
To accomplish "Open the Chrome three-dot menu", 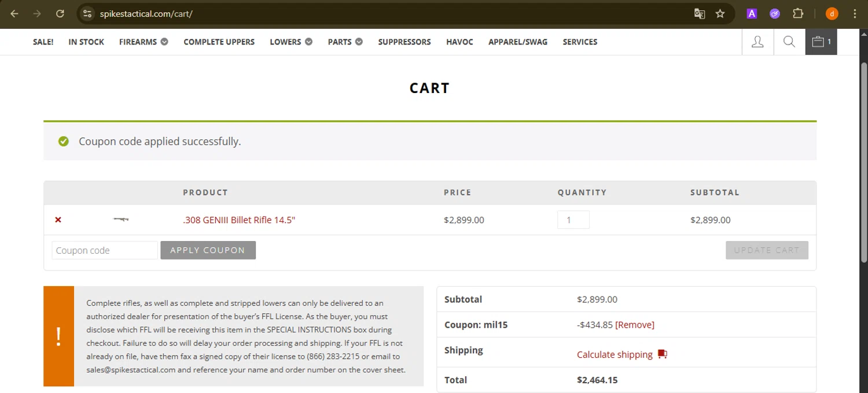I will tap(855, 13).
